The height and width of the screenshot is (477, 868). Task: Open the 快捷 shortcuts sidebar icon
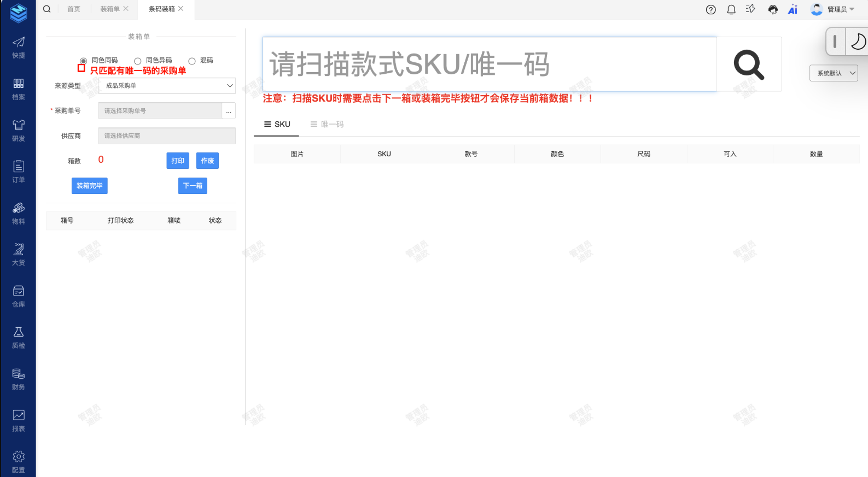pos(18,47)
